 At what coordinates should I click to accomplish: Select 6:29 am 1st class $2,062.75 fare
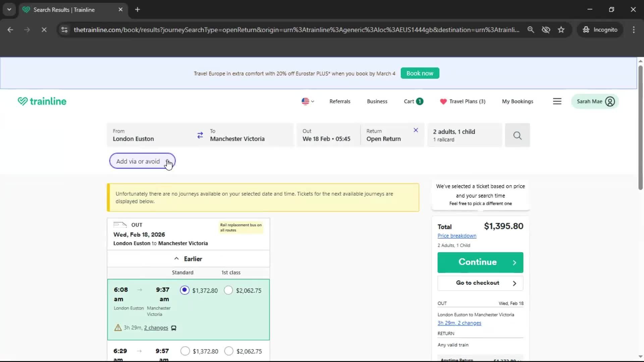pos(229,351)
